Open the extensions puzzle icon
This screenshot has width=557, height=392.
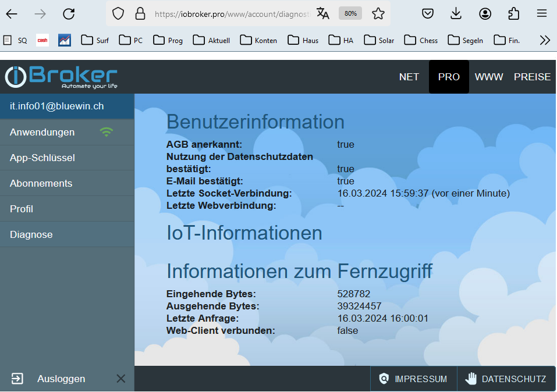tap(513, 14)
